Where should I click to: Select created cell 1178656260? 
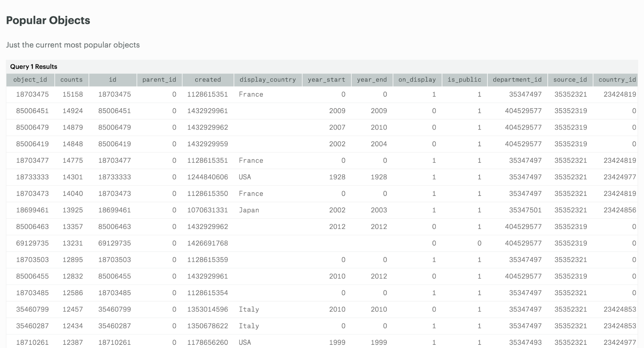208,342
